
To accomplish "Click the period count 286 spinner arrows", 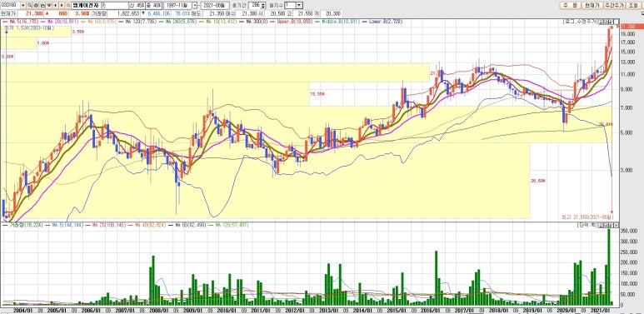I will coord(263,5).
